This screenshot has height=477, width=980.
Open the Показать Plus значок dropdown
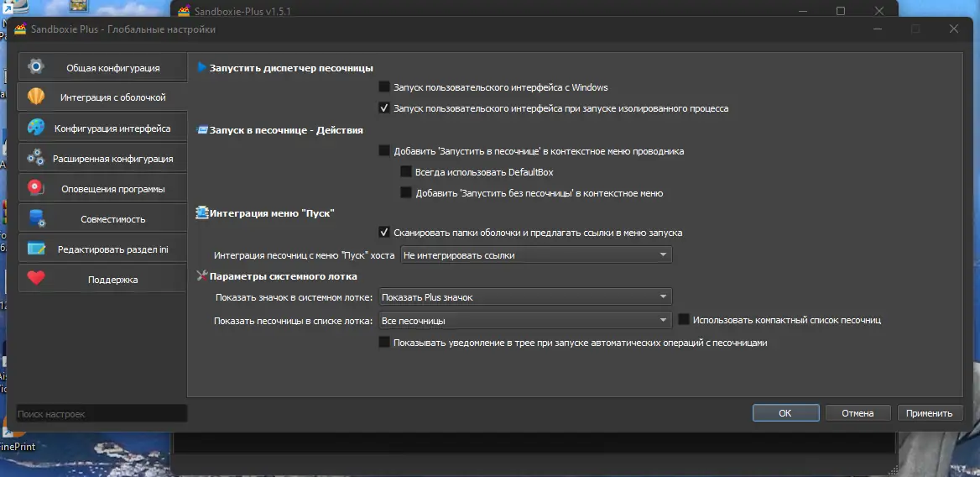[x=525, y=297]
